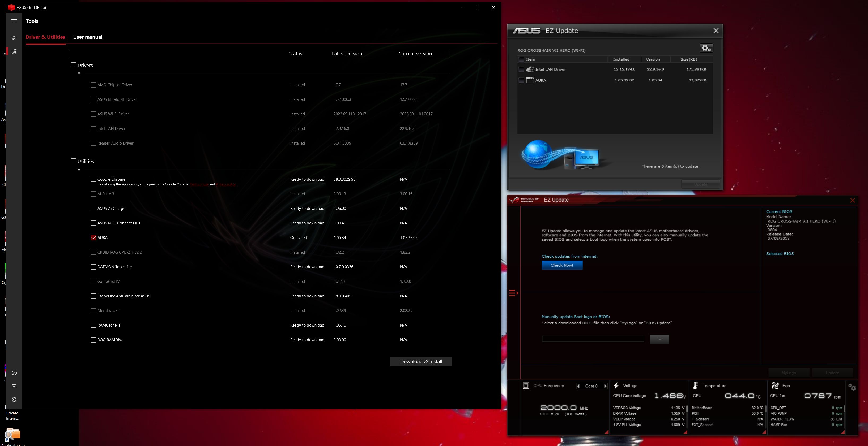The height and width of the screenshot is (446, 868).
Task: Select the Home icon in ASUS Grid sidebar
Action: pos(14,38)
